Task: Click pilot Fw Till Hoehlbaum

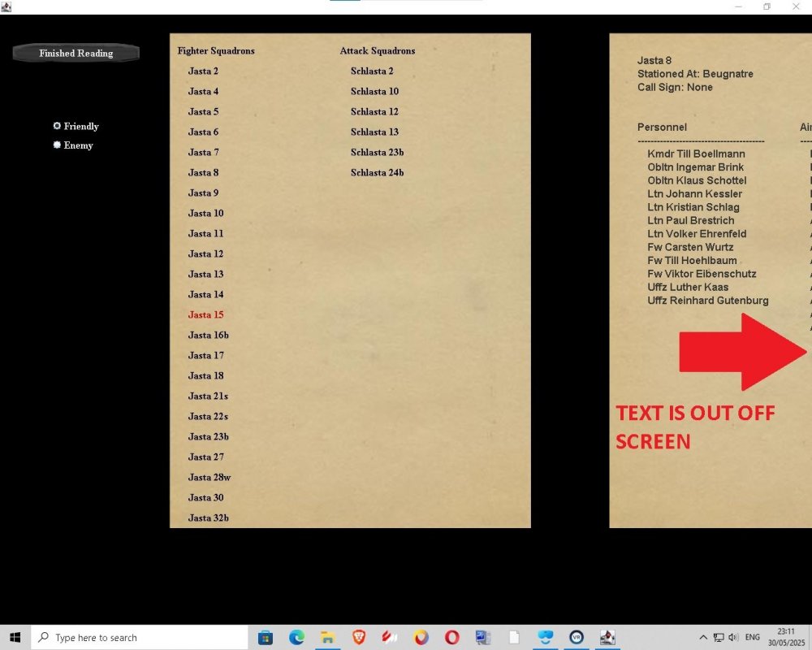Action: tap(692, 260)
